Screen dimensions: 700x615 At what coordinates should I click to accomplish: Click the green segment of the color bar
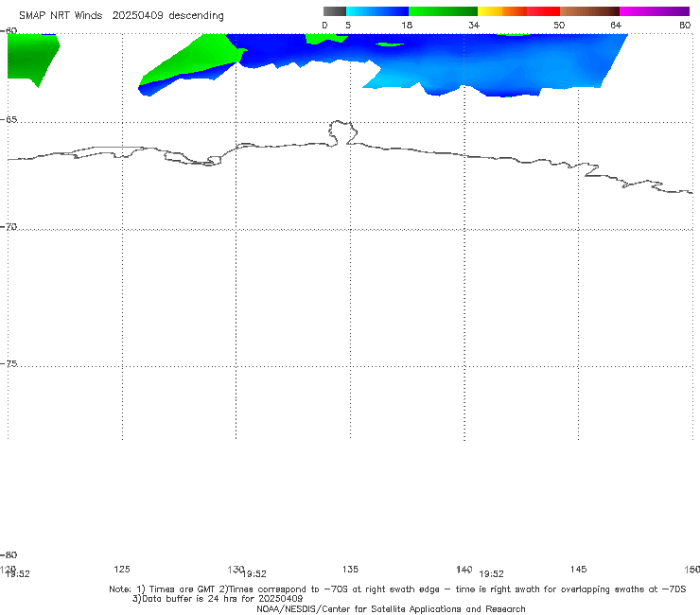click(443, 11)
